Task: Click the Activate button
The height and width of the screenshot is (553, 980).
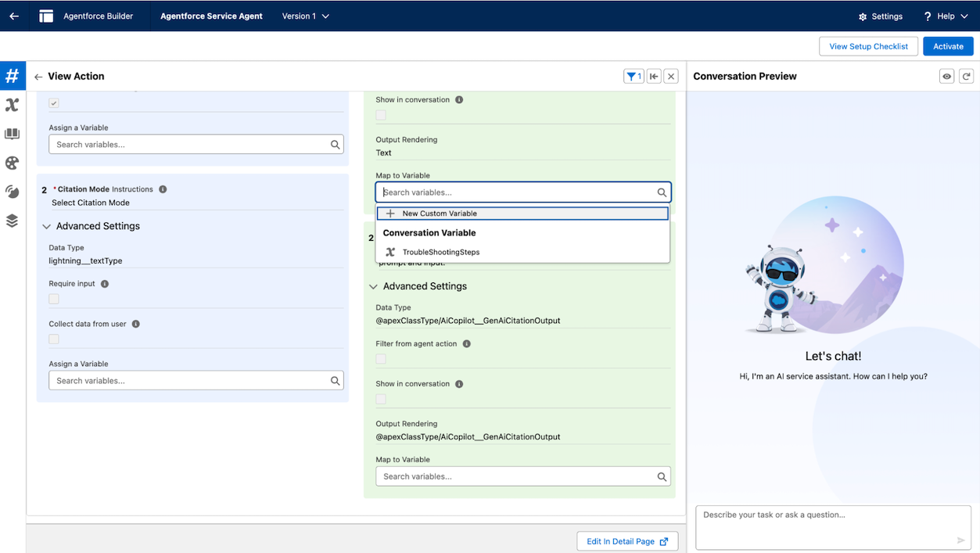Action: [947, 46]
